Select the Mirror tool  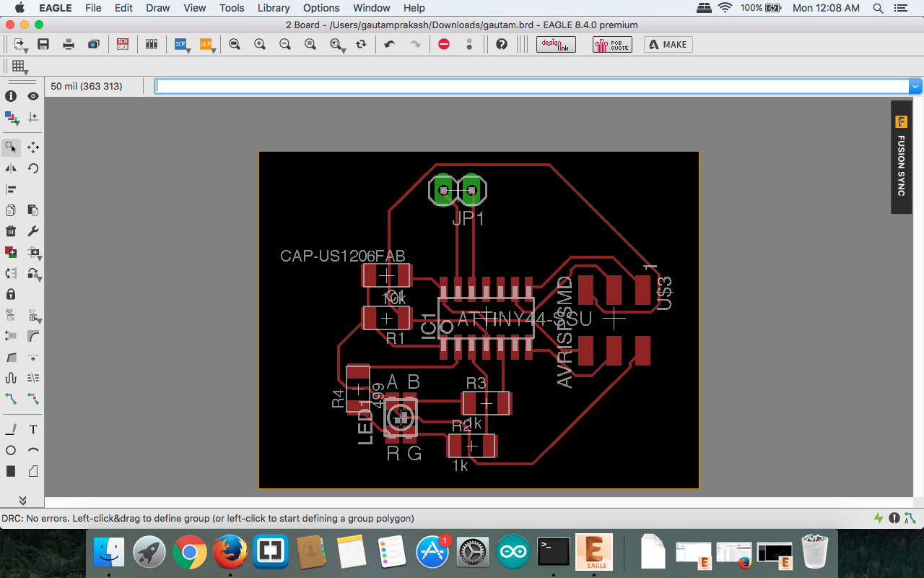pos(11,168)
